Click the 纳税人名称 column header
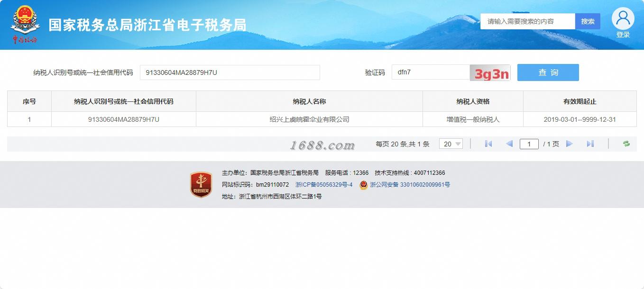644x289 pixels. coord(309,101)
